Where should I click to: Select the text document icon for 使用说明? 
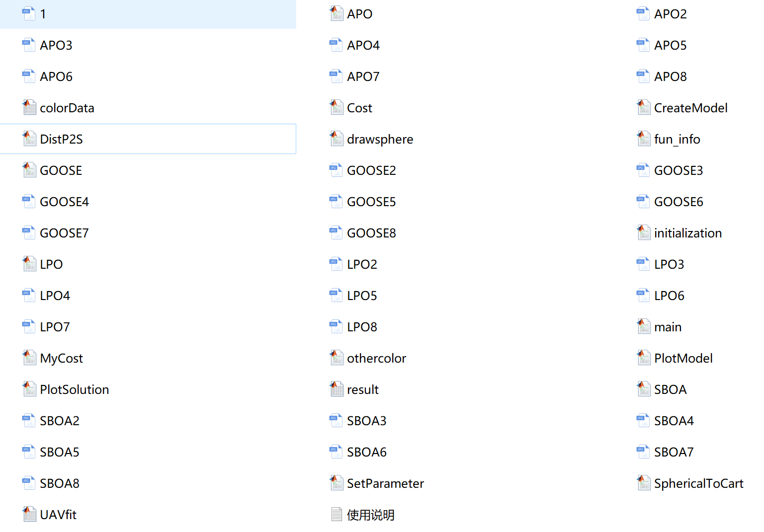pyautogui.click(x=337, y=515)
